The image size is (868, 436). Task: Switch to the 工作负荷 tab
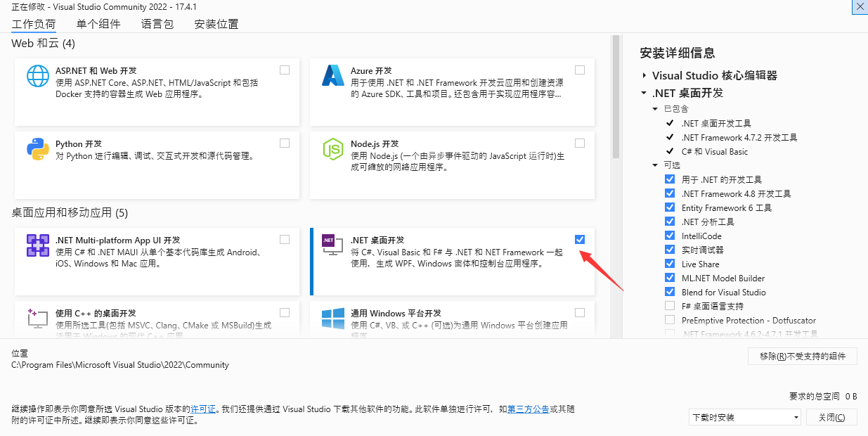pyautogui.click(x=34, y=24)
